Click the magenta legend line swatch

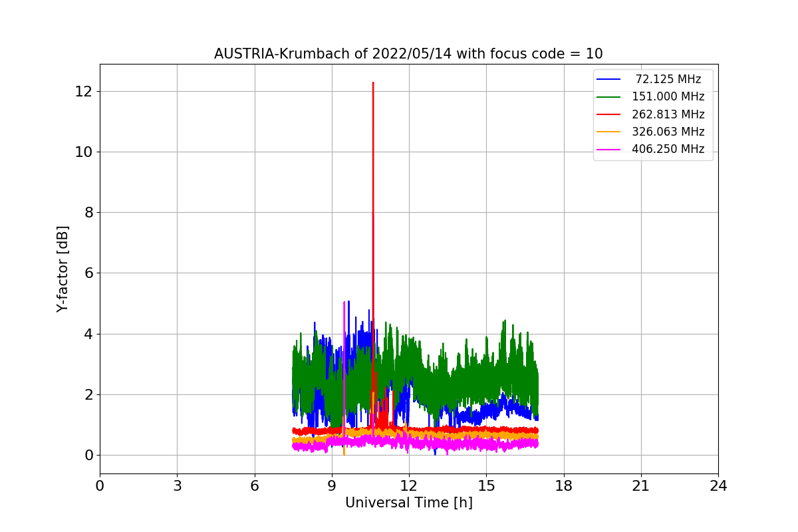[608, 150]
